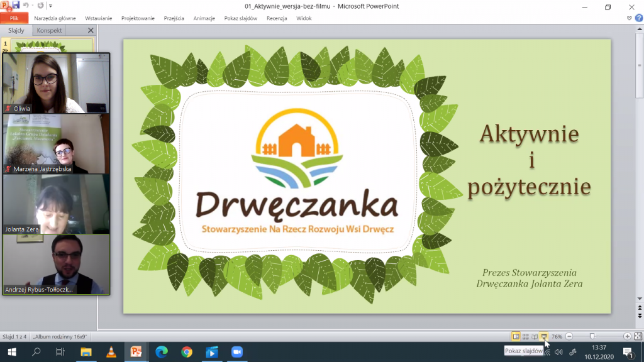644x362 pixels.
Task: Click 'Prezes Stowarzyszenia Drwęczanka Jolanta Zera' text
Action: [x=530, y=278]
